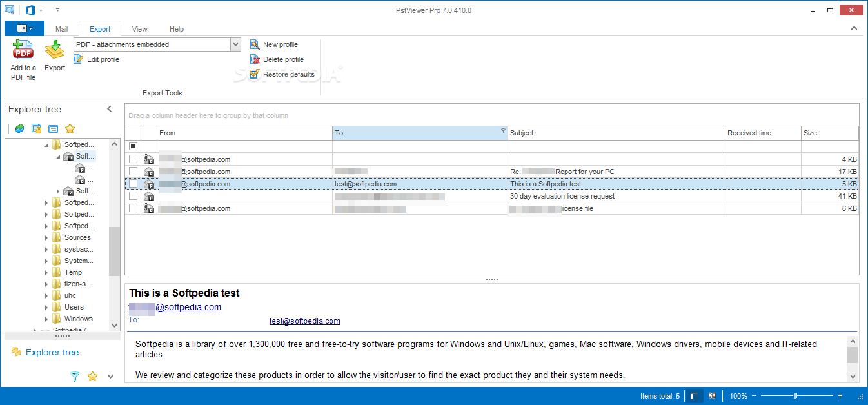This screenshot has width=868, height=405.
Task: Select the tizen-s... folder in tree
Action: 78,284
